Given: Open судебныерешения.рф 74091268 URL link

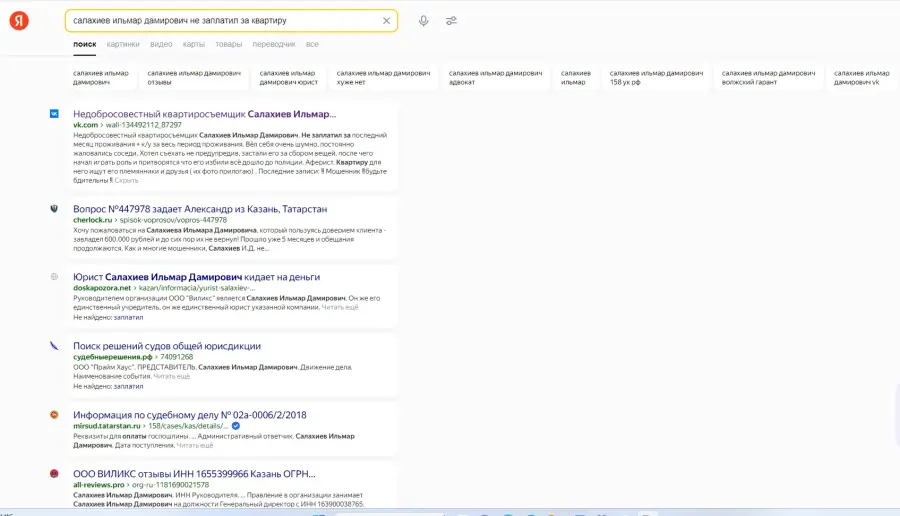Looking at the screenshot, I should click(x=133, y=357).
